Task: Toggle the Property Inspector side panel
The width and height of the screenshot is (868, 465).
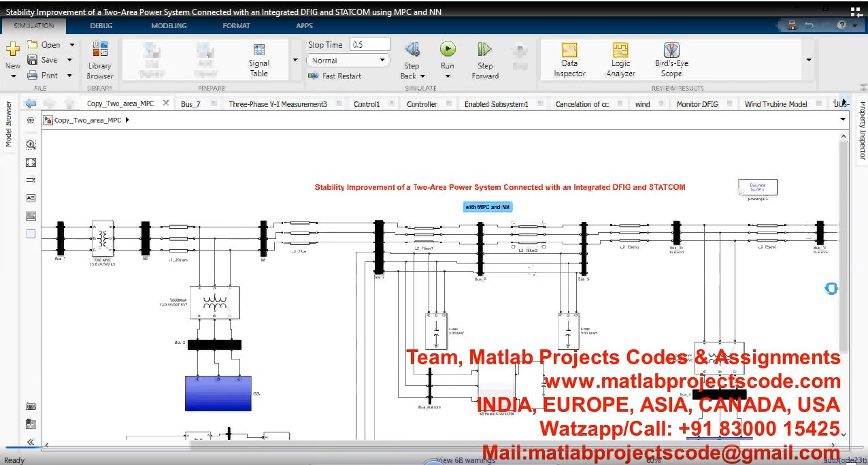Action: point(861,131)
